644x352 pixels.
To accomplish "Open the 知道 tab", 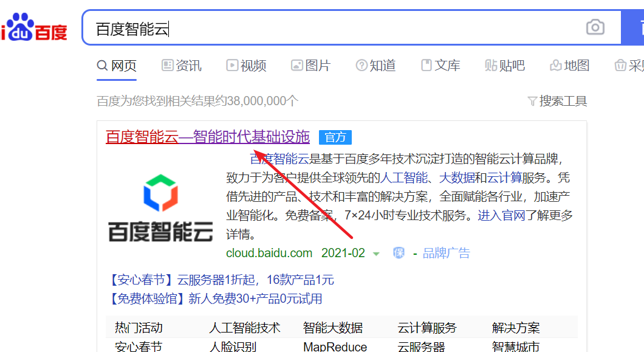I will (376, 66).
